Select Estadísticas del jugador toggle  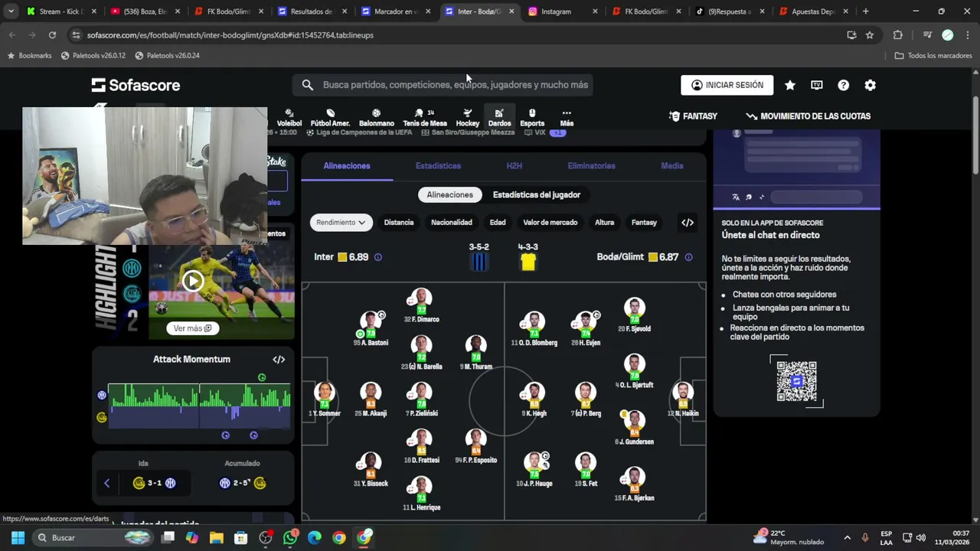pos(537,194)
